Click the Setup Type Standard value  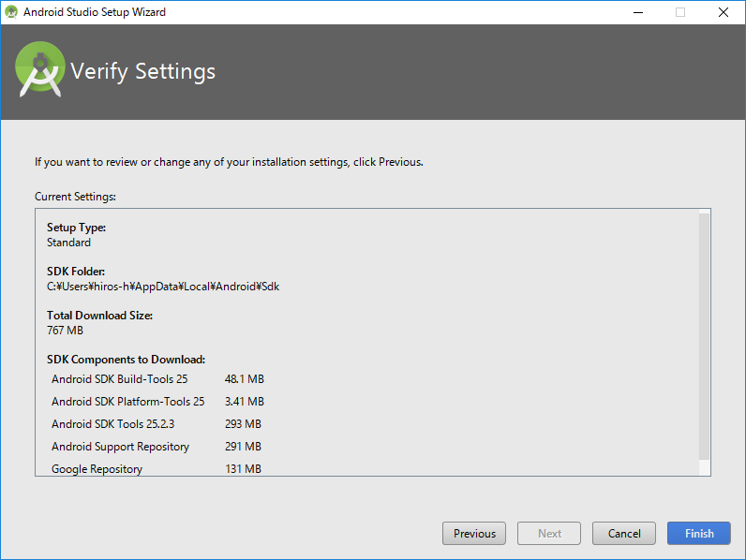(x=69, y=243)
